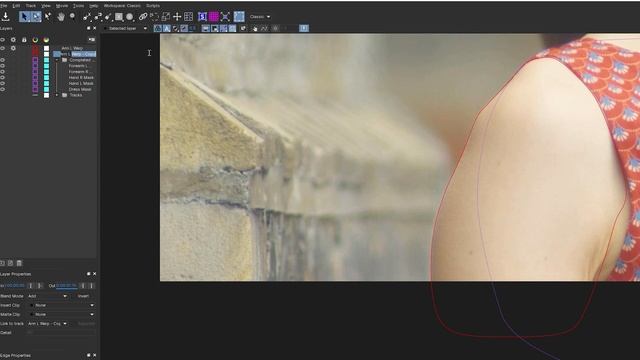Click the lock column icon in Layers header
This screenshot has height=360, width=640.
pos(24,40)
